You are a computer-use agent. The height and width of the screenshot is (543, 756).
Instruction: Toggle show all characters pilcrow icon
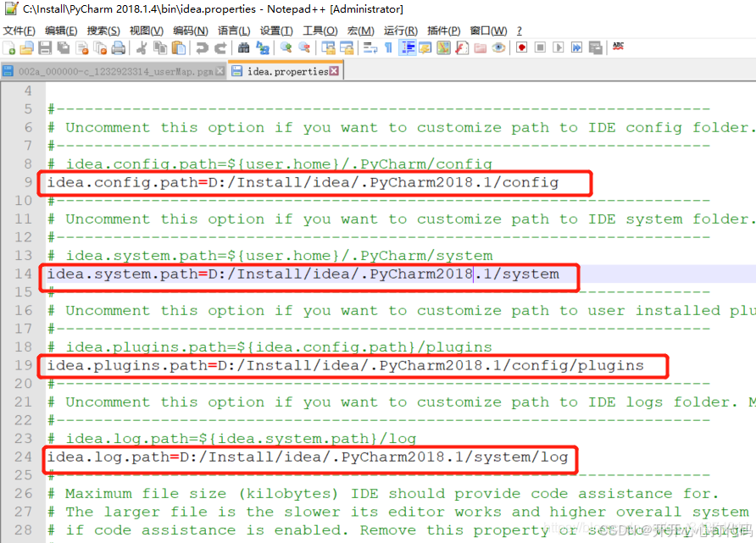[389, 47]
